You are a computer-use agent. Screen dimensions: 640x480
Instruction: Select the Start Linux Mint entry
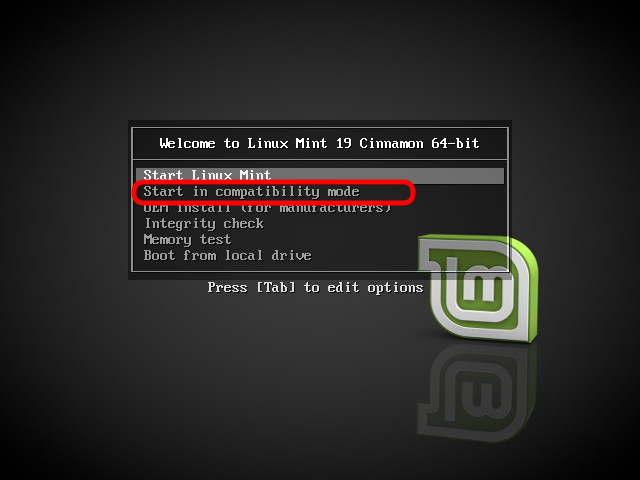[320, 176]
